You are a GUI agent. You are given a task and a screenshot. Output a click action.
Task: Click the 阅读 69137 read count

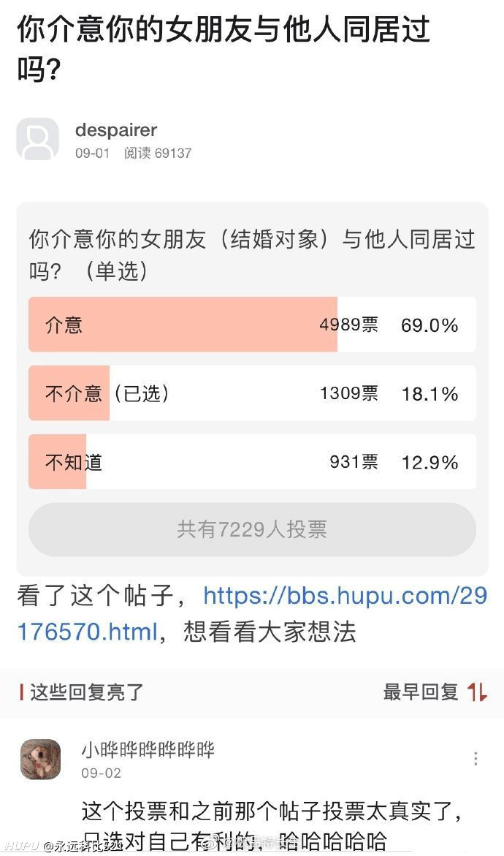(x=158, y=154)
